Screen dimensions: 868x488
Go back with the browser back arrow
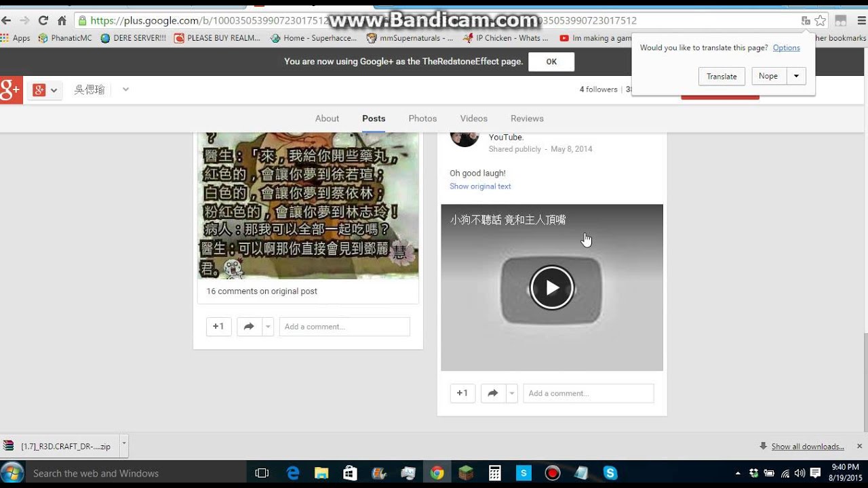(x=7, y=20)
